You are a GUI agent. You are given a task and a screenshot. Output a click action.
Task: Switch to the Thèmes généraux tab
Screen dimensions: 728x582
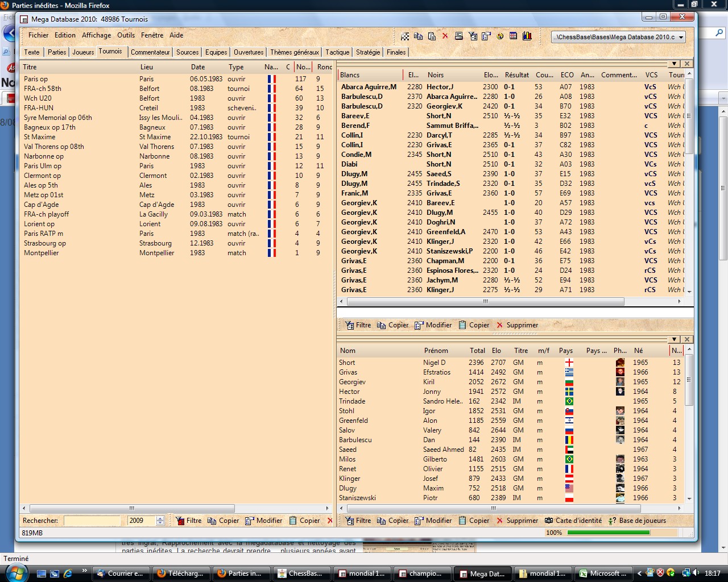click(294, 52)
